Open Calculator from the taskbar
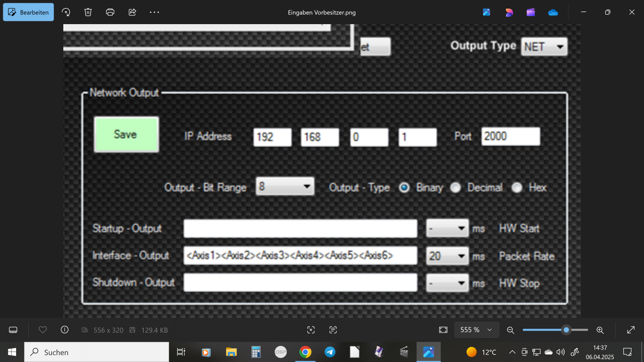This screenshot has width=644, height=362. pyautogui.click(x=256, y=352)
